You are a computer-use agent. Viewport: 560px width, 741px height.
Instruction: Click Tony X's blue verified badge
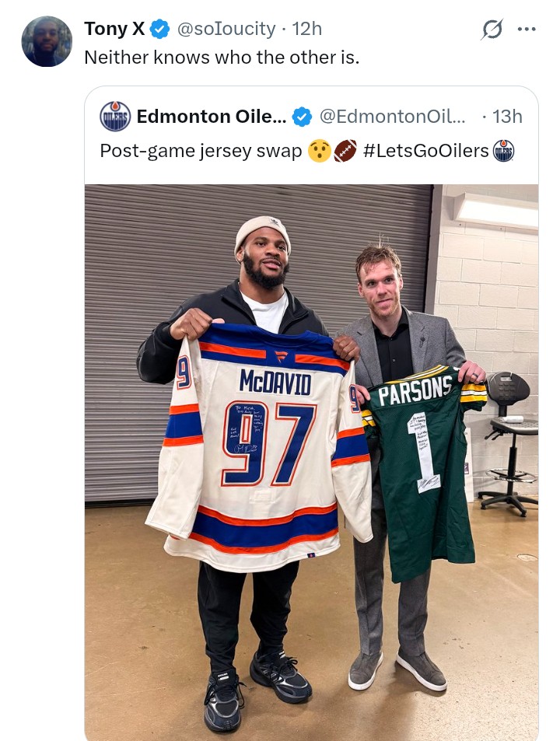159,30
